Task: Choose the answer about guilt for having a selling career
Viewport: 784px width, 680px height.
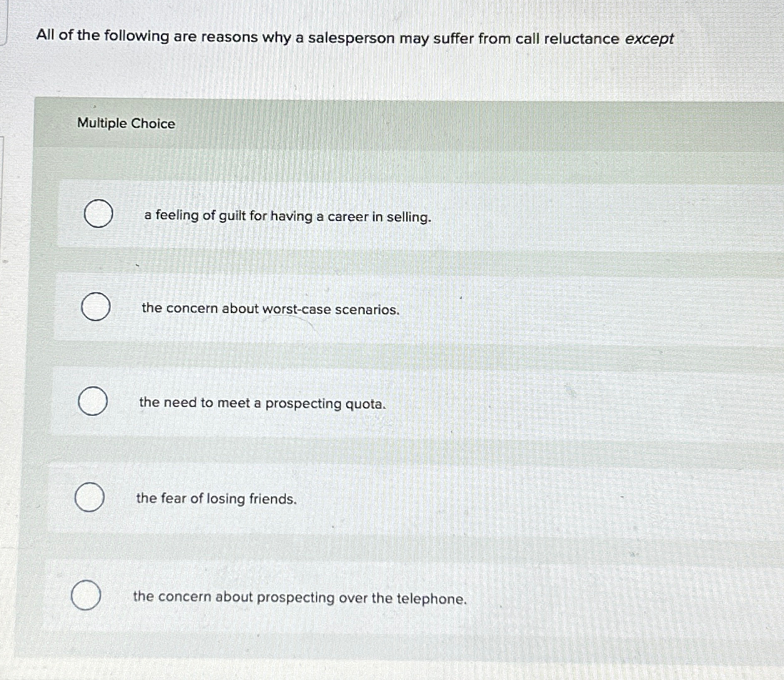Action: point(287,217)
